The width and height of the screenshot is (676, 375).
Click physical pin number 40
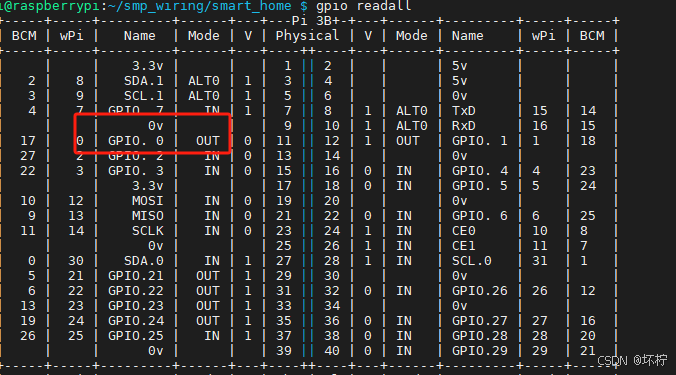click(x=332, y=351)
